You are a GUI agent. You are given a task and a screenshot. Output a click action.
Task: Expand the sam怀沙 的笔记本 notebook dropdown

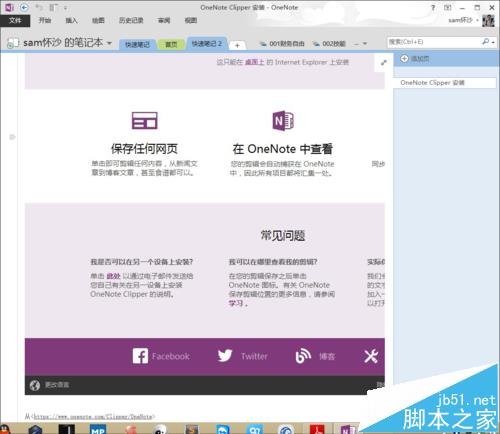coord(109,43)
